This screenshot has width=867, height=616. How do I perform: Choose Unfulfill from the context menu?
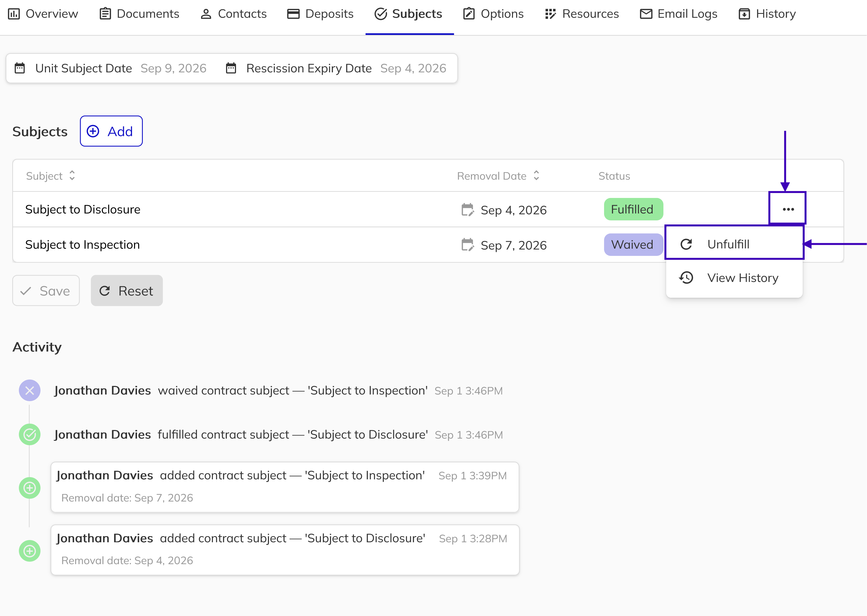(735, 244)
